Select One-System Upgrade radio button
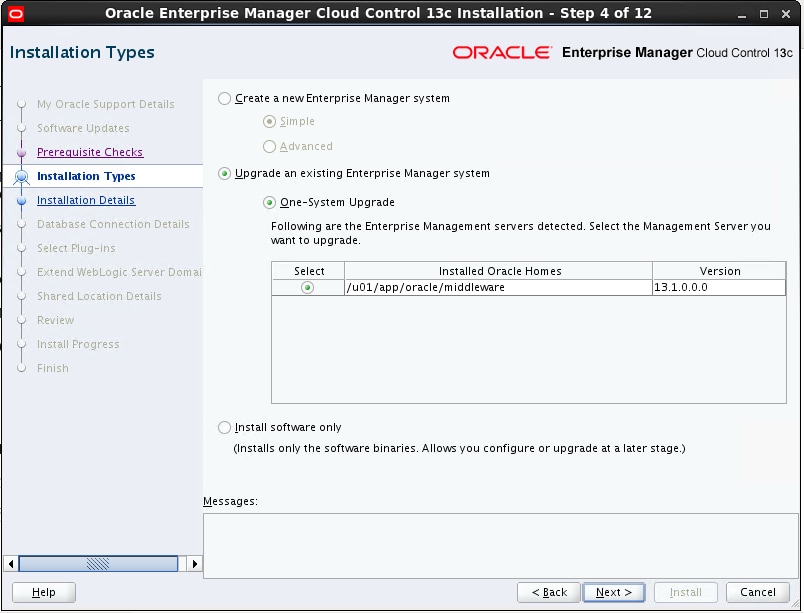 (269, 202)
